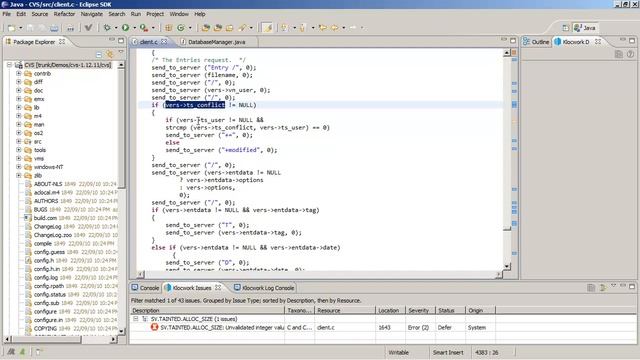This screenshot has width=640, height=360.
Task: Open the External Tools dropdown arrow
Action: (x=153, y=28)
